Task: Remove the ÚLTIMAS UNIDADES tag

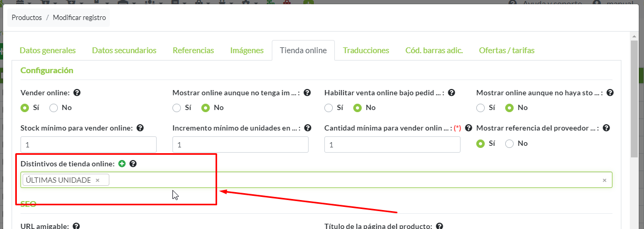Action: click(97, 181)
